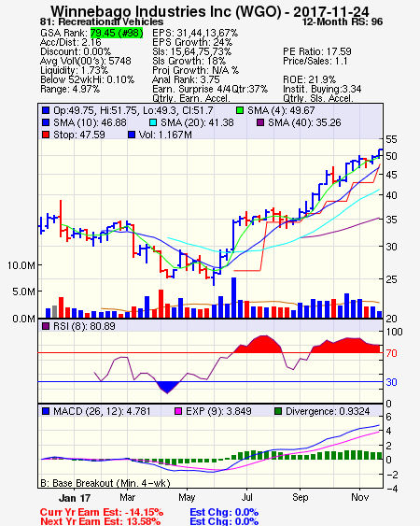Viewport: 420px width, 526px height.
Task: Click the green Divergence legend swatch
Action: (278, 411)
